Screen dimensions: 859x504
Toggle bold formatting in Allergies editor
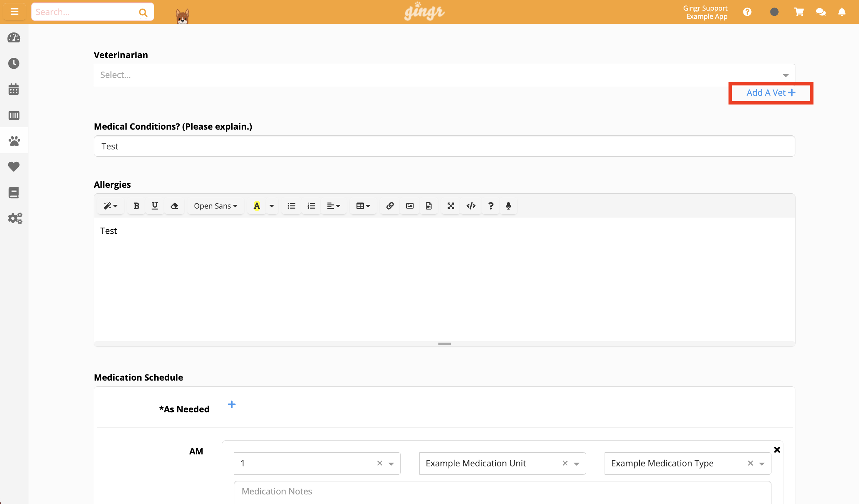click(136, 206)
